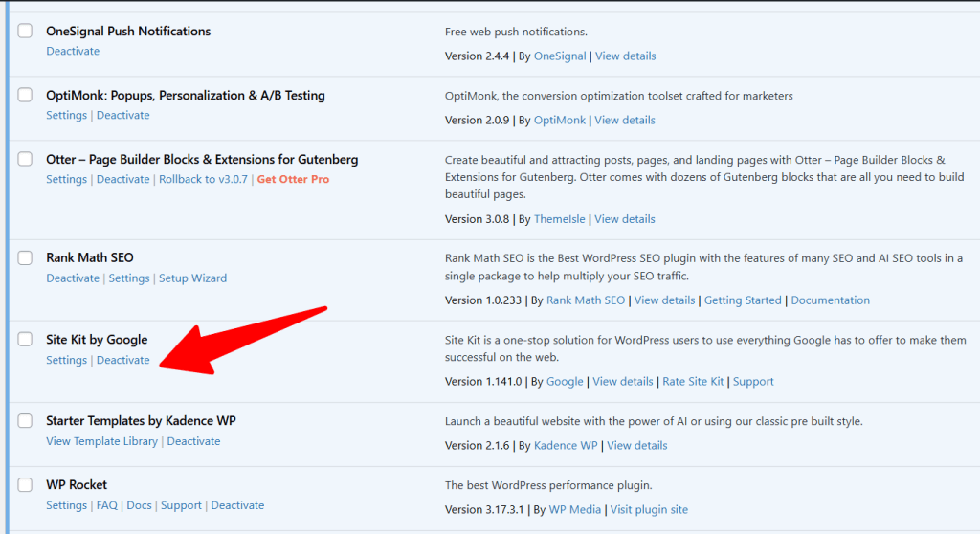Open Kadence WP author link

[x=566, y=446]
